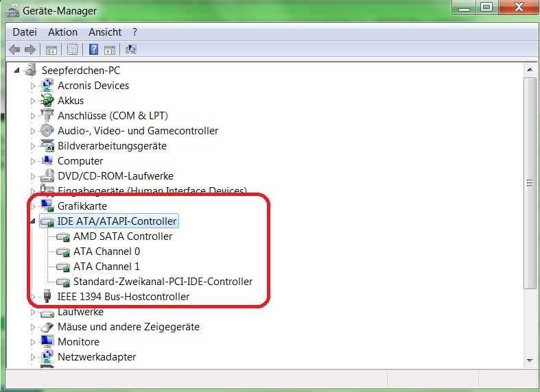Expand Anschlüsse (COM & LPT) node

click(33, 116)
